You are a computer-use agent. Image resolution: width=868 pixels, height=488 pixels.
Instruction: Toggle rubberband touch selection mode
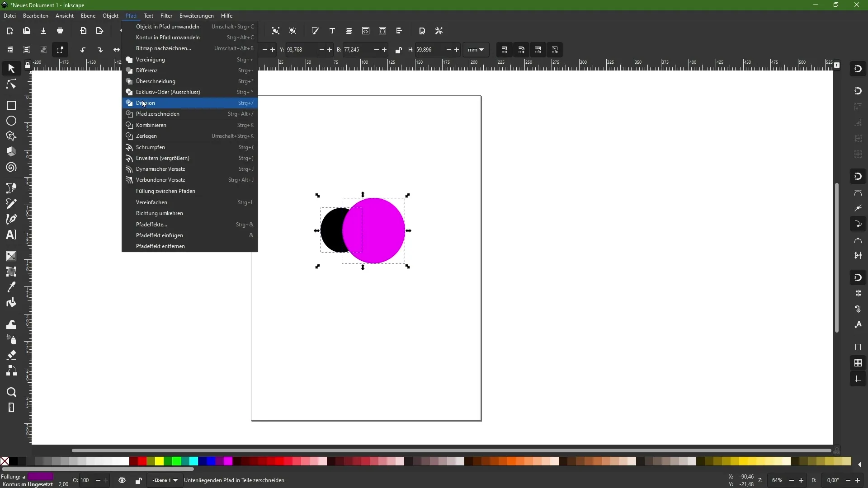pyautogui.click(x=60, y=50)
